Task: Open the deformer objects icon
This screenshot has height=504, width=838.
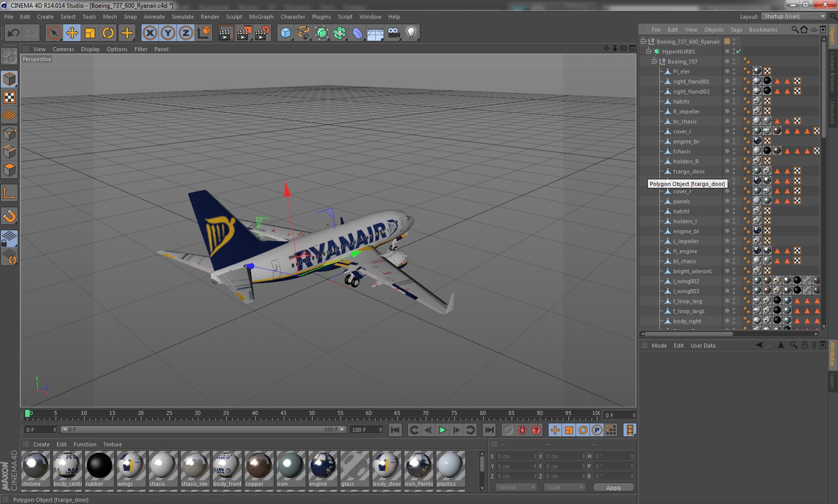Action: 357,33
